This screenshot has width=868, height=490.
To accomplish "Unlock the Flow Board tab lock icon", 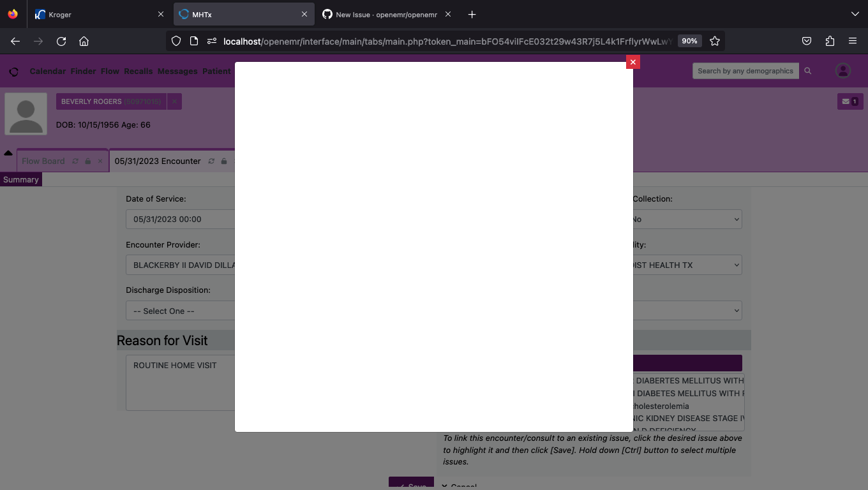I will [x=87, y=161].
